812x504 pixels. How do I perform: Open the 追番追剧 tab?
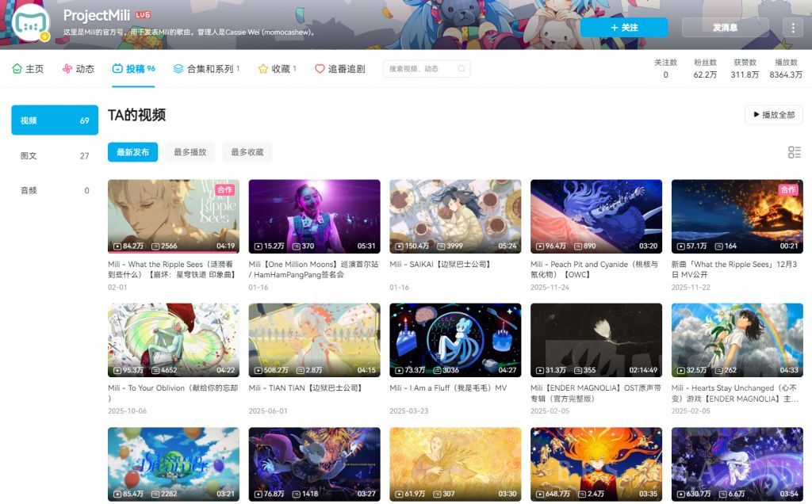tap(339, 69)
